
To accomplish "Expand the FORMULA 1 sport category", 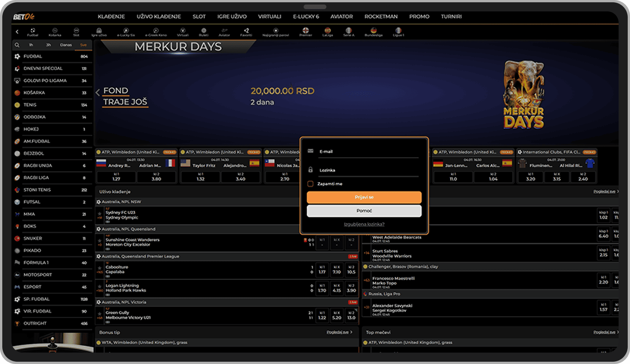I will pyautogui.click(x=52, y=263).
